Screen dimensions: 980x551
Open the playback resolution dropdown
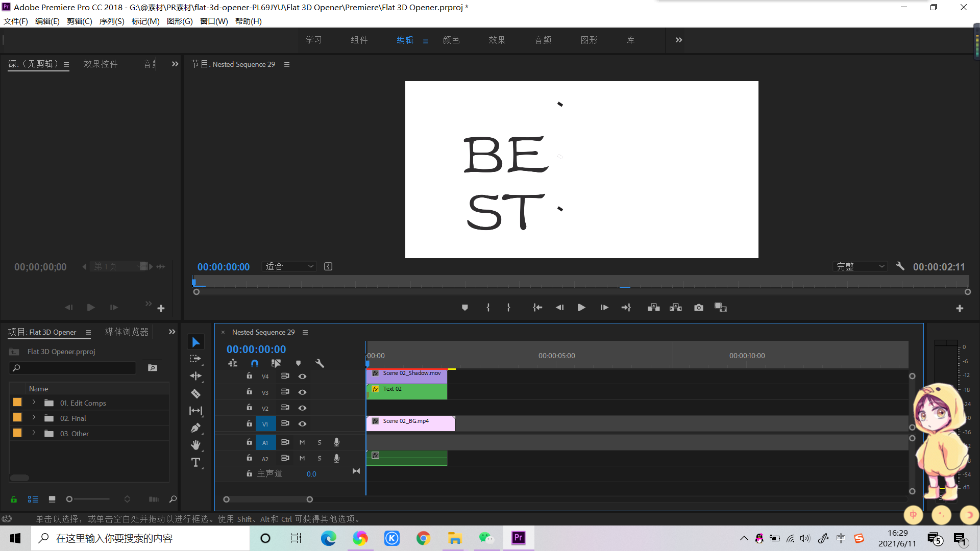click(x=861, y=266)
